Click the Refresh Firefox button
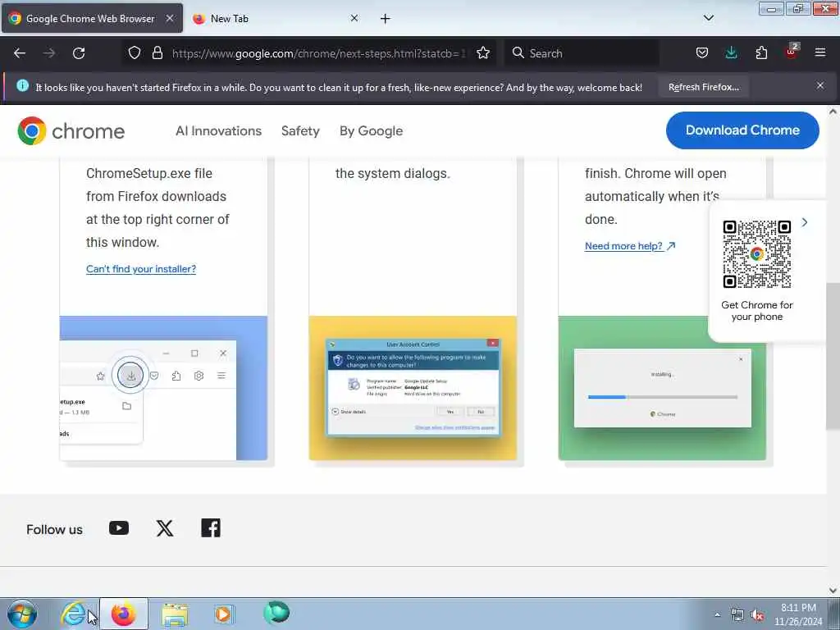This screenshot has height=630, width=840. tap(703, 87)
